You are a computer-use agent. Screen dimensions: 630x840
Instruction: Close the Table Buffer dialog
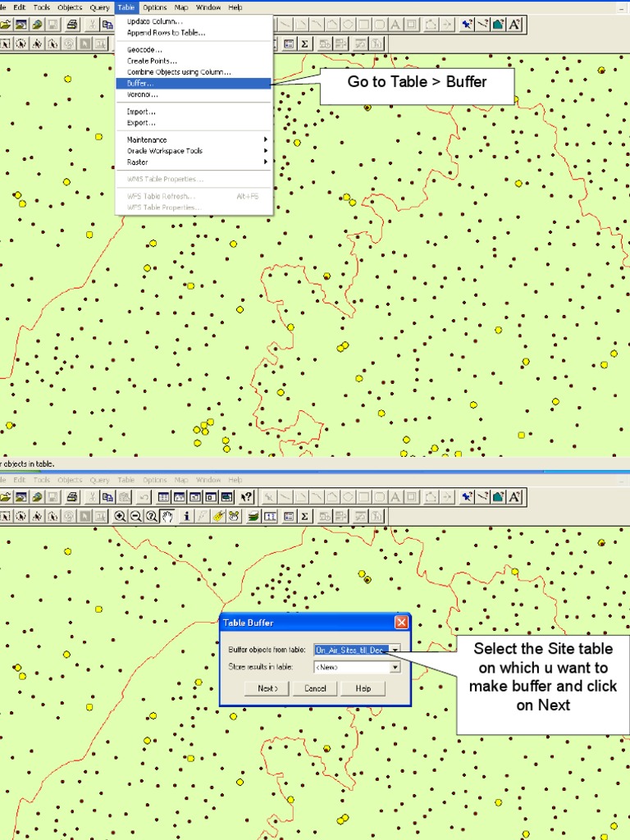click(x=401, y=622)
